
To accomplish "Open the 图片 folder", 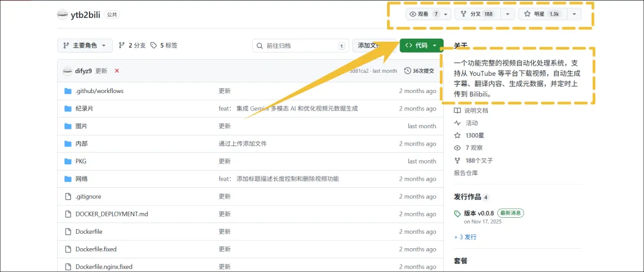I will click(x=81, y=126).
